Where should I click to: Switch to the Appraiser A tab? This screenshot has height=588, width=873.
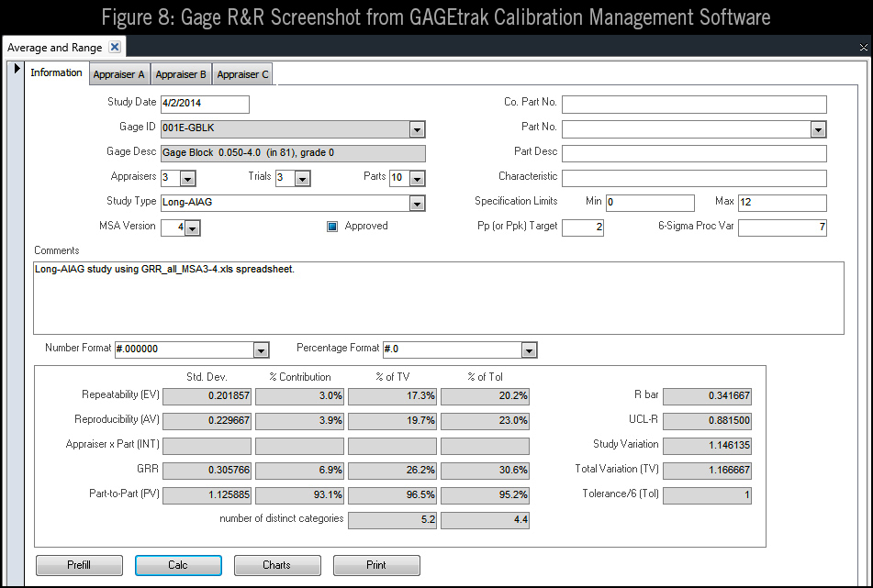(x=119, y=74)
